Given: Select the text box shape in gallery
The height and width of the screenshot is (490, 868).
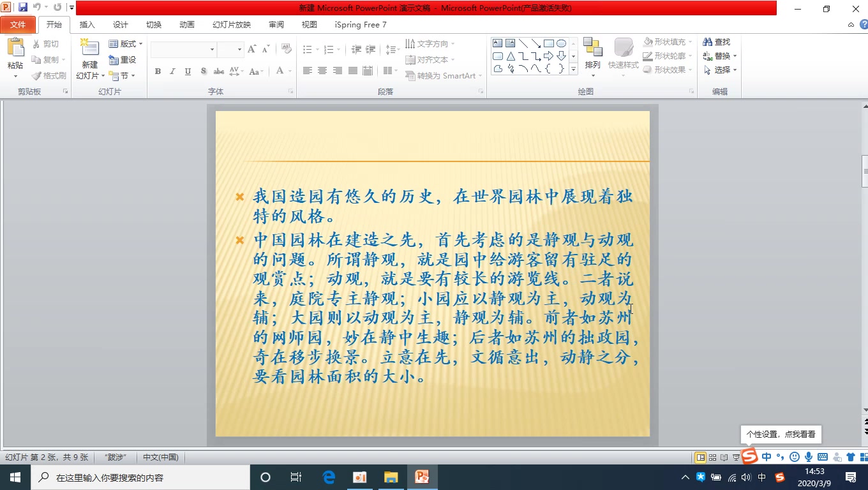Looking at the screenshot, I should point(498,43).
